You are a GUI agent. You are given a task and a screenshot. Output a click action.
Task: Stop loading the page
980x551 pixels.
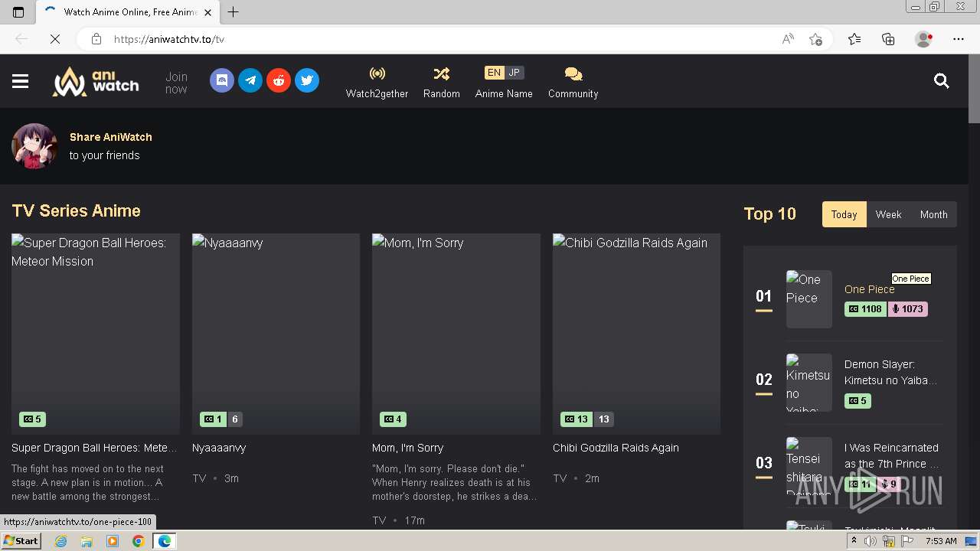pyautogui.click(x=55, y=39)
